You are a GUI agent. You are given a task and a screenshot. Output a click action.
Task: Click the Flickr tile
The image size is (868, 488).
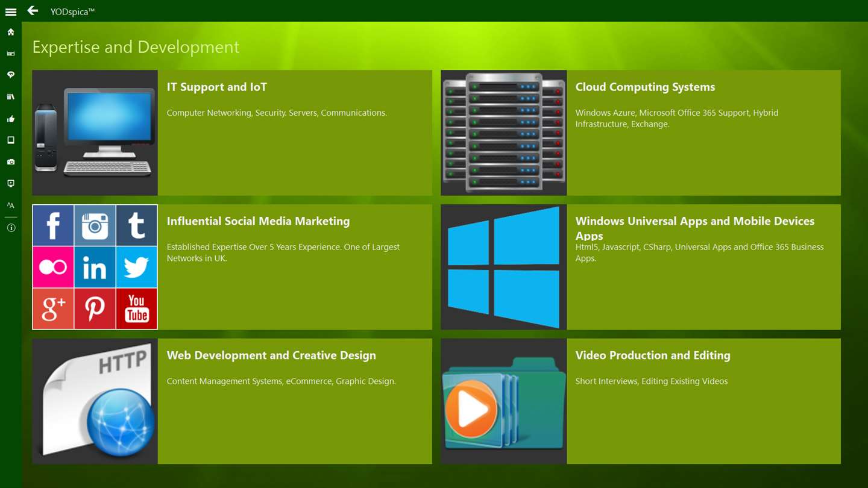click(53, 267)
